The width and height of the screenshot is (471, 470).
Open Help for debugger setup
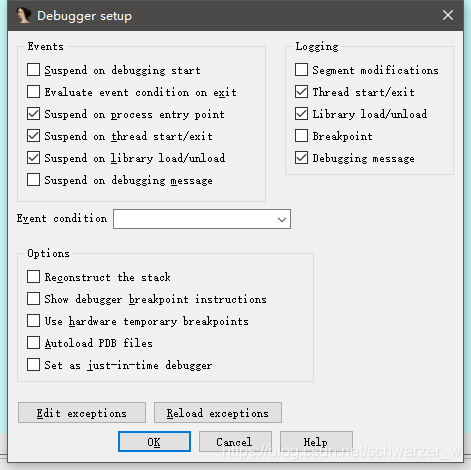tap(316, 442)
